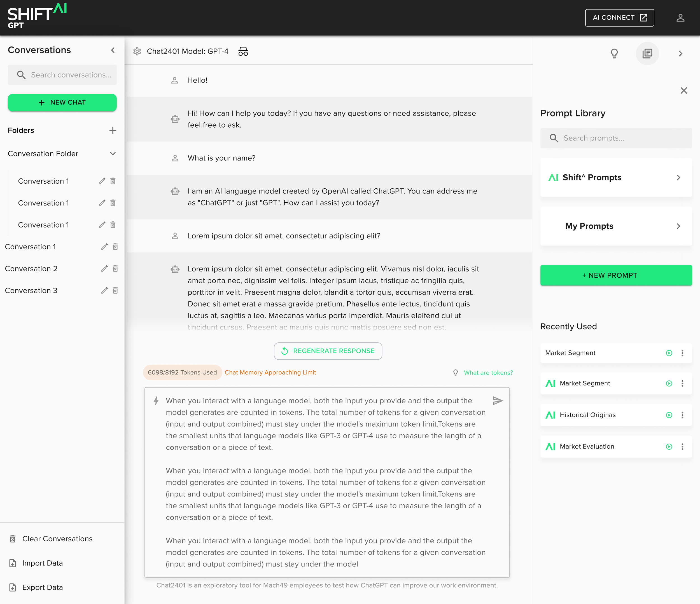The width and height of the screenshot is (700, 604).
Task: Open options menu for Market Evaluation
Action: (682, 446)
